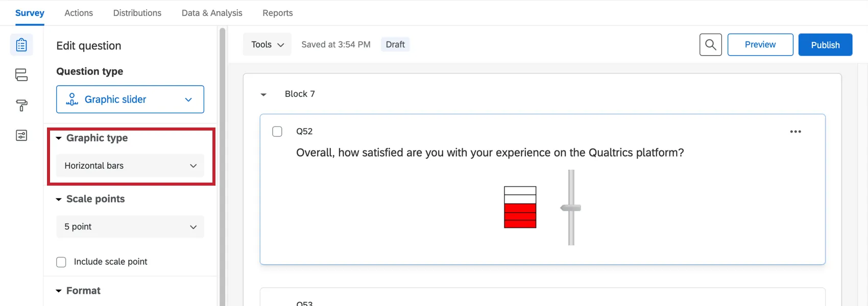Switch to the Data & Analysis tab

(x=211, y=13)
